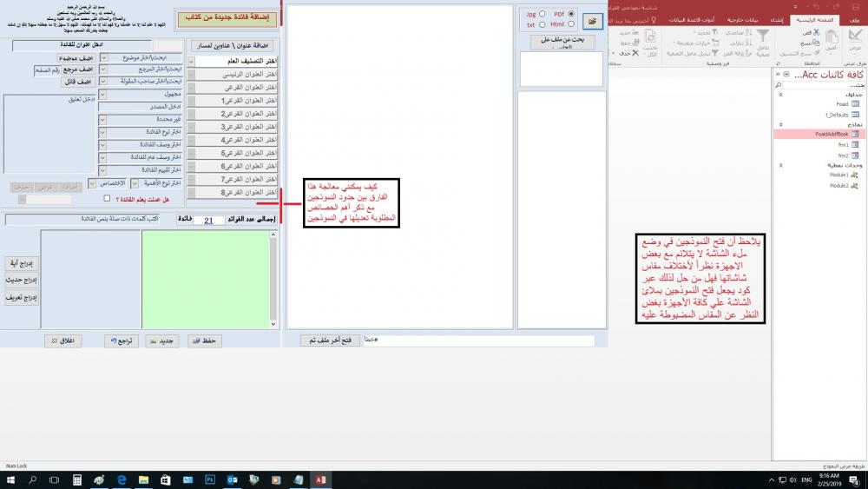868x489 pixels.
Task: Select the txt radio button
Action: [542, 24]
